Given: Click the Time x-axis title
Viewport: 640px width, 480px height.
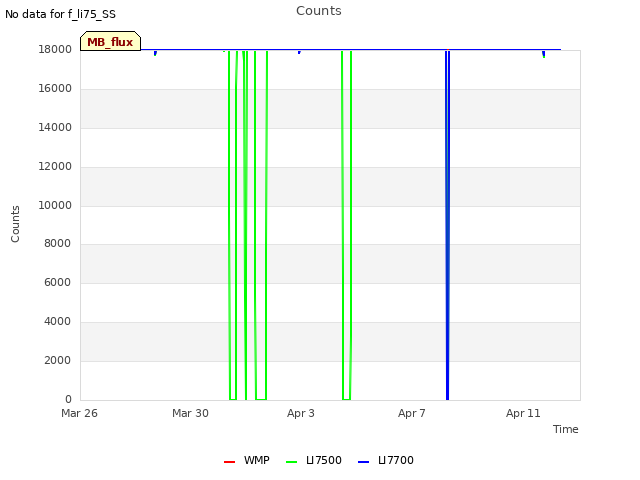Looking at the screenshot, I should pos(565,429).
